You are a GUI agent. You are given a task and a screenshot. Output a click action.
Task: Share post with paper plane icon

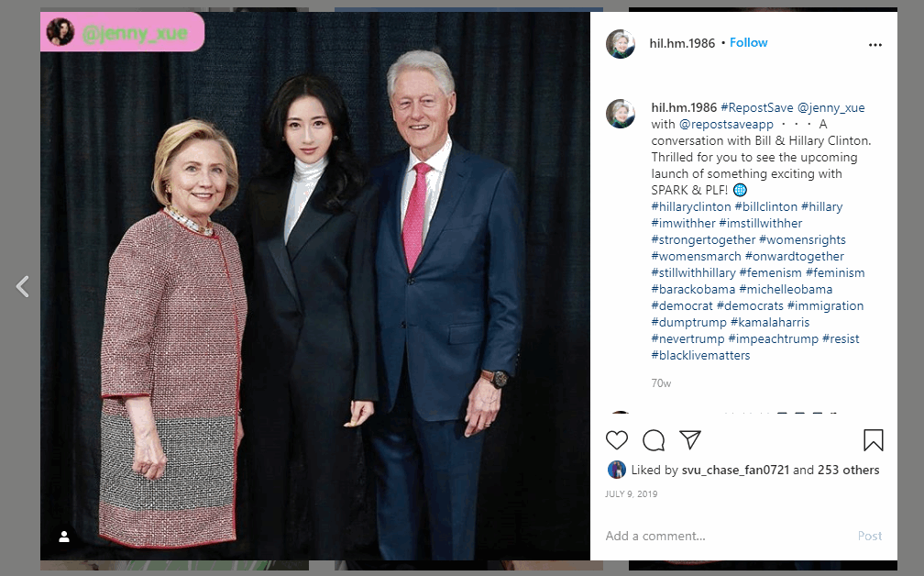coord(689,439)
